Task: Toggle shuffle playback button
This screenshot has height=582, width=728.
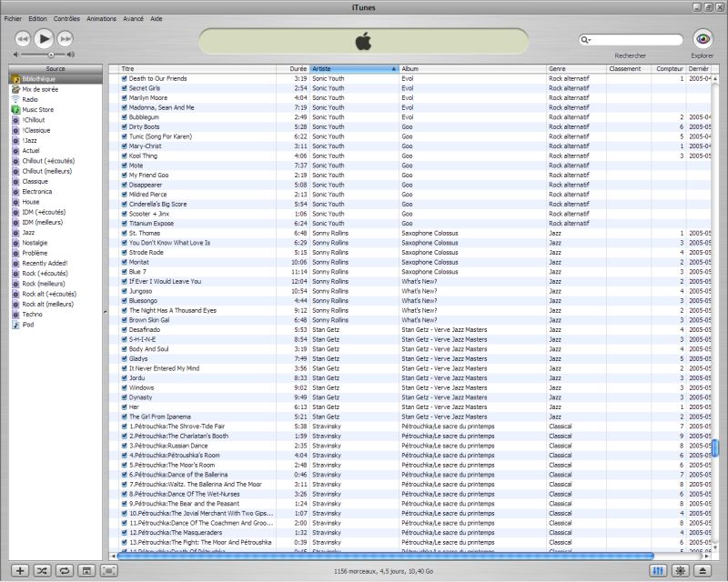Action: (42, 571)
